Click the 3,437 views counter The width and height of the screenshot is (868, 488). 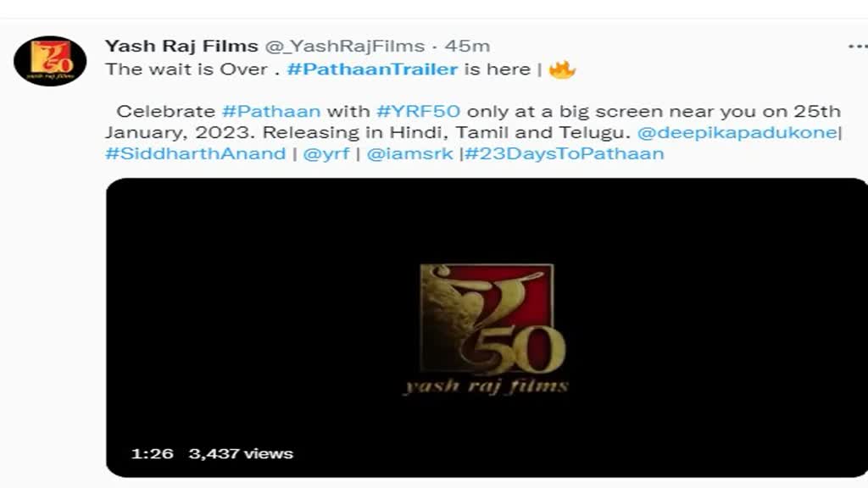click(241, 454)
